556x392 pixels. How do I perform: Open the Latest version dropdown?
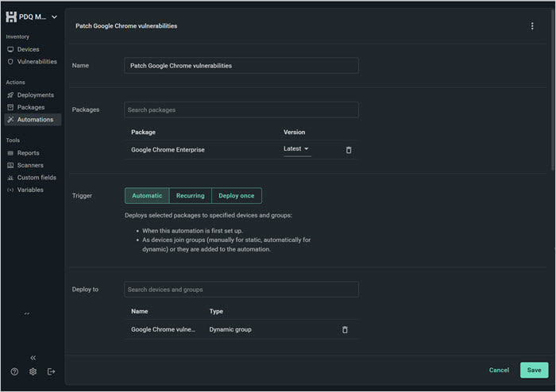pyautogui.click(x=296, y=149)
